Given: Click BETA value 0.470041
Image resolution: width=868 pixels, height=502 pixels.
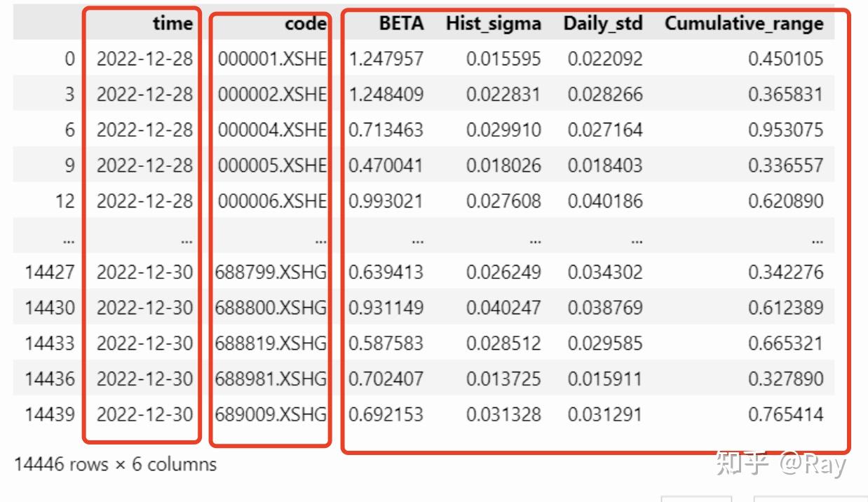Looking at the screenshot, I should [x=386, y=165].
